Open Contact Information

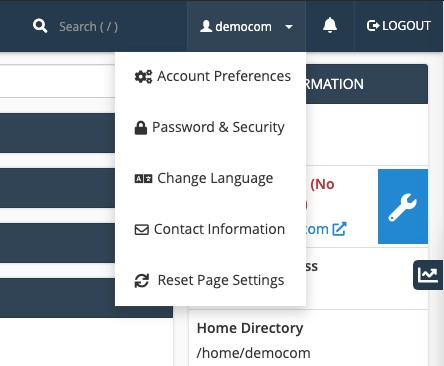(210, 229)
